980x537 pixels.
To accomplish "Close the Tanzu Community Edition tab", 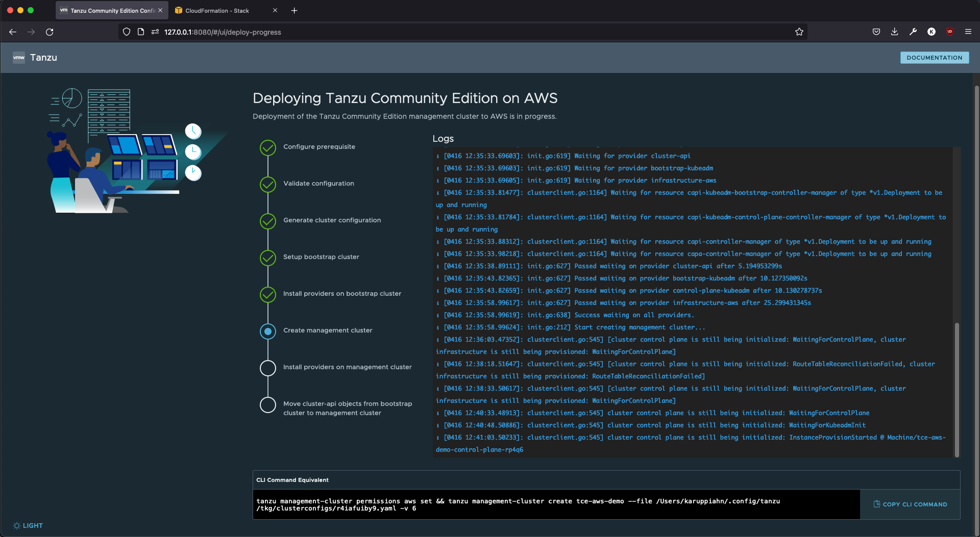I will [x=160, y=10].
